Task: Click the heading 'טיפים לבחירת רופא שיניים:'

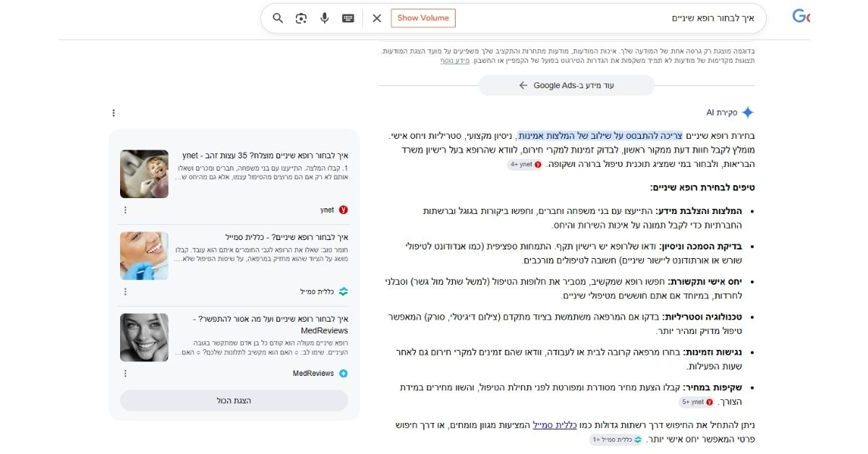Action: pyautogui.click(x=701, y=187)
